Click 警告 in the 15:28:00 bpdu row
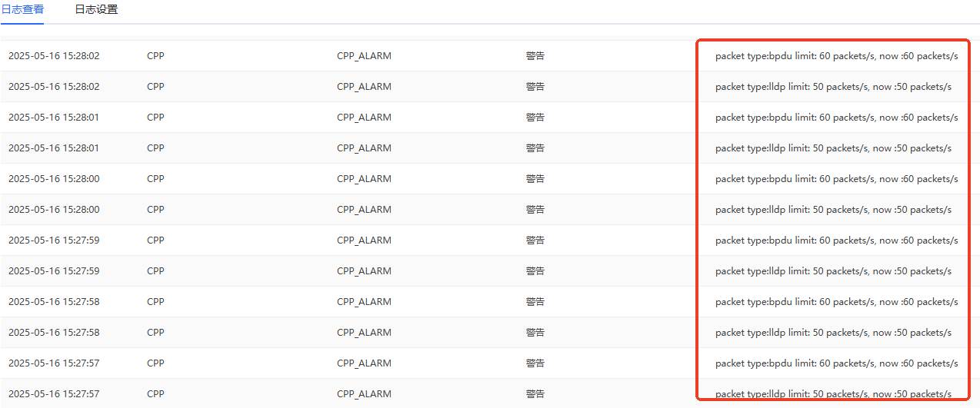Image resolution: width=980 pixels, height=408 pixels. [x=535, y=179]
